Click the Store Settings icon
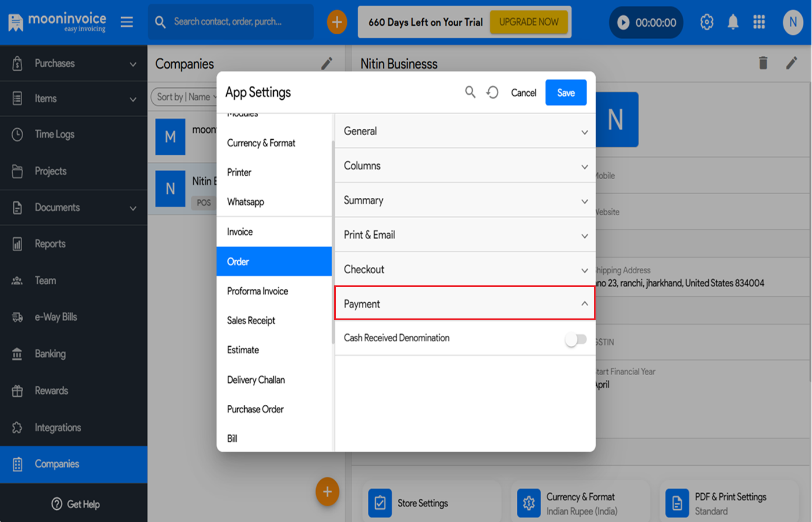The image size is (812, 522). 380,503
